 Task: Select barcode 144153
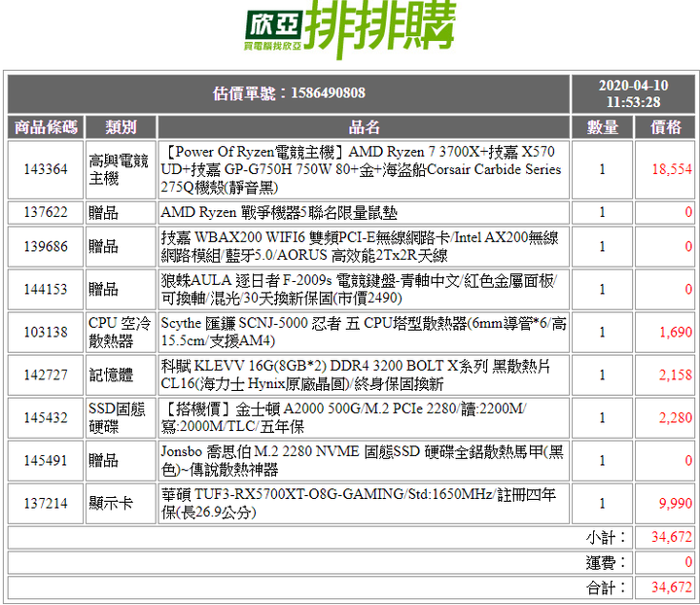tap(46, 289)
